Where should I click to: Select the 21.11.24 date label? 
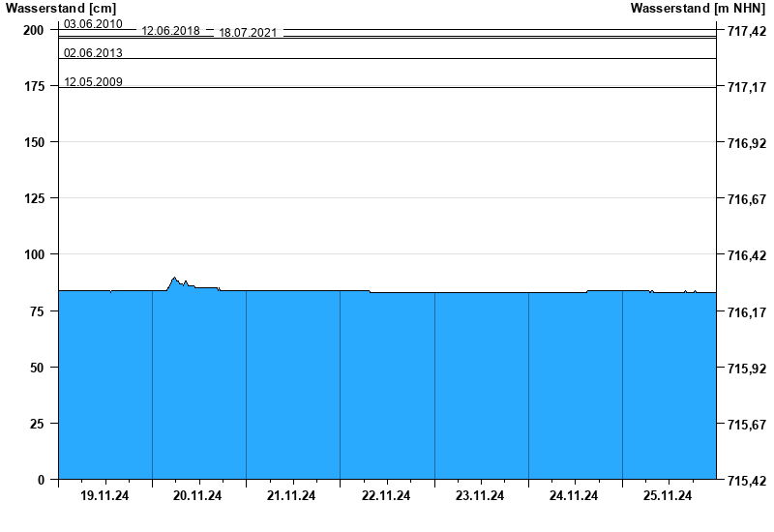point(291,496)
